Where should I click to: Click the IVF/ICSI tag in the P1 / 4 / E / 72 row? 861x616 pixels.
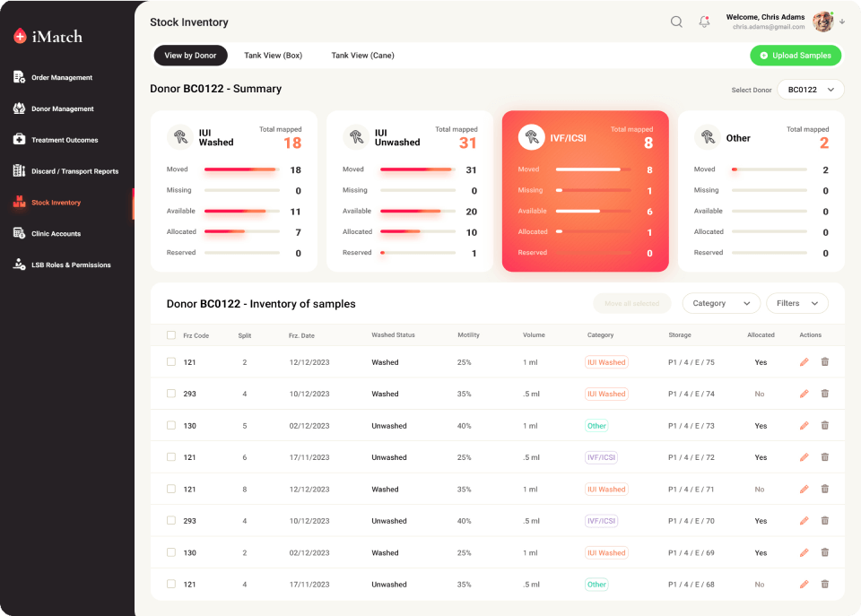tap(601, 457)
